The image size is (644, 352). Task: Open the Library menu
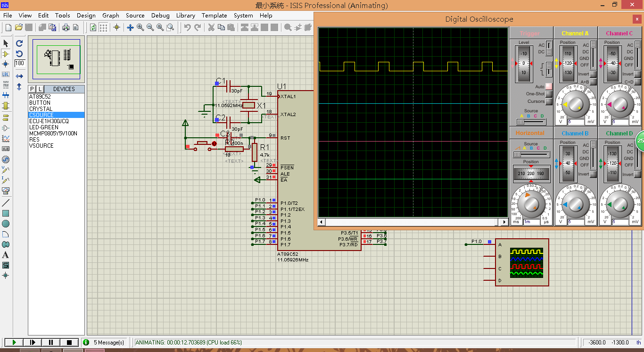185,15
